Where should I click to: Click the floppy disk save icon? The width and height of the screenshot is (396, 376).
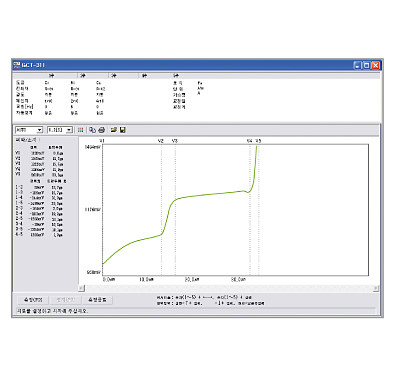[122, 130]
